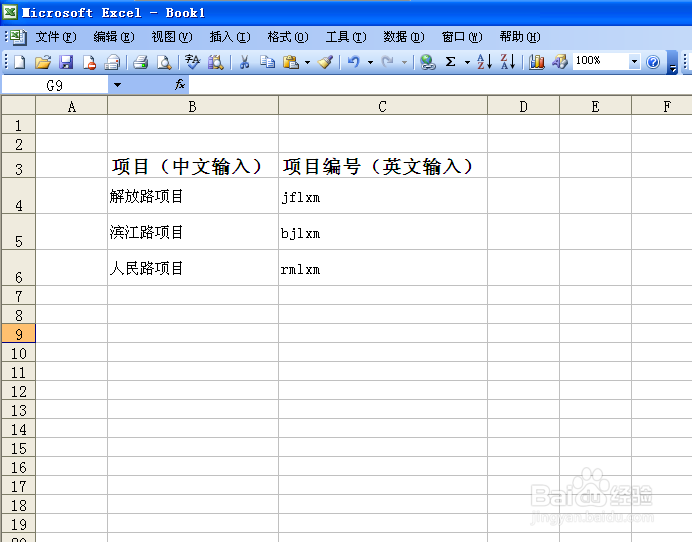This screenshot has height=542, width=692.
Task: Open the 窗口(W) menu
Action: [x=462, y=37]
